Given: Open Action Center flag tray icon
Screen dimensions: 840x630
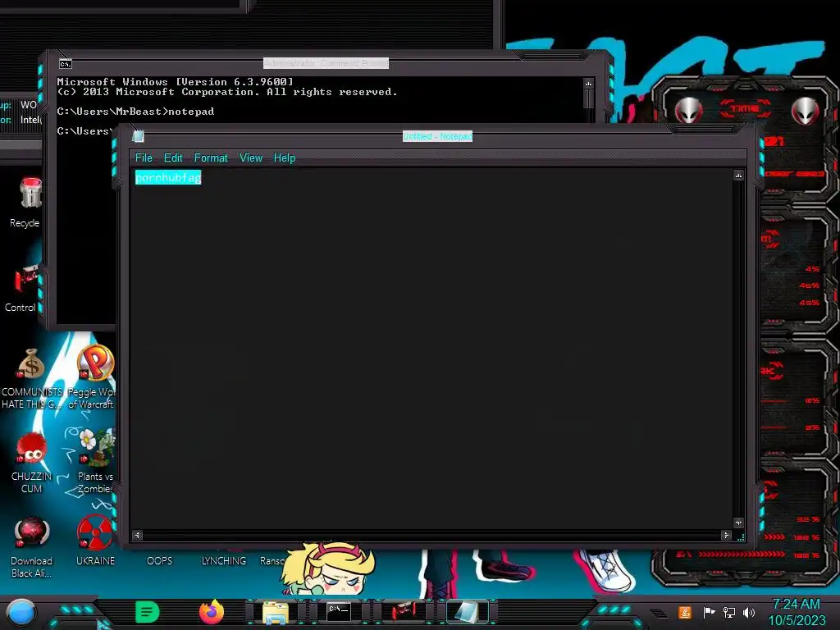Looking at the screenshot, I should coord(709,612).
